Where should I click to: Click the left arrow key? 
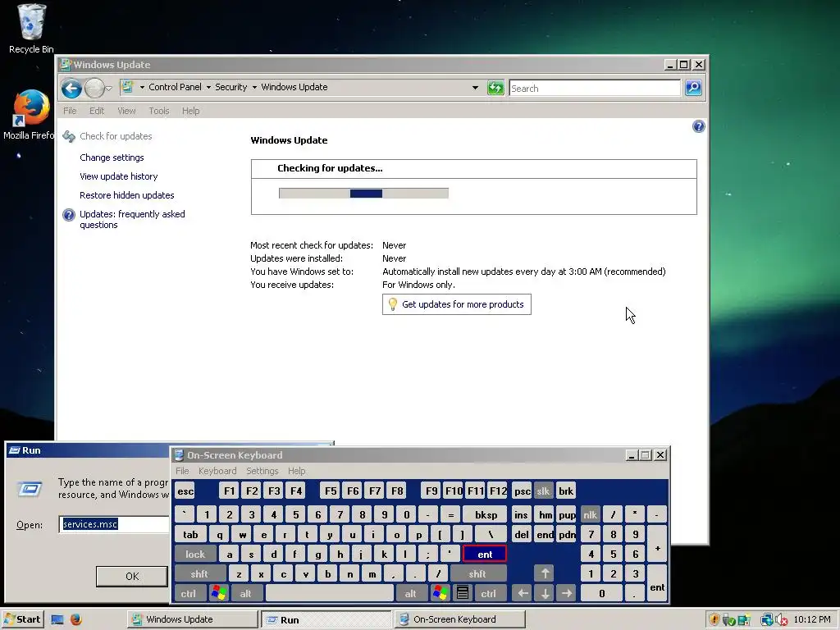(523, 594)
